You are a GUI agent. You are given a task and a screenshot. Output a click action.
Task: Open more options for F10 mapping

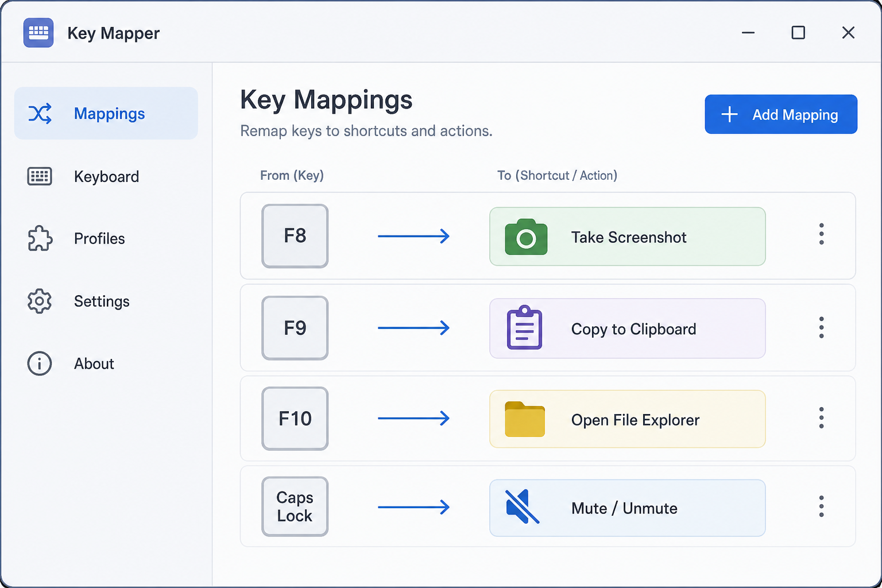click(x=822, y=418)
